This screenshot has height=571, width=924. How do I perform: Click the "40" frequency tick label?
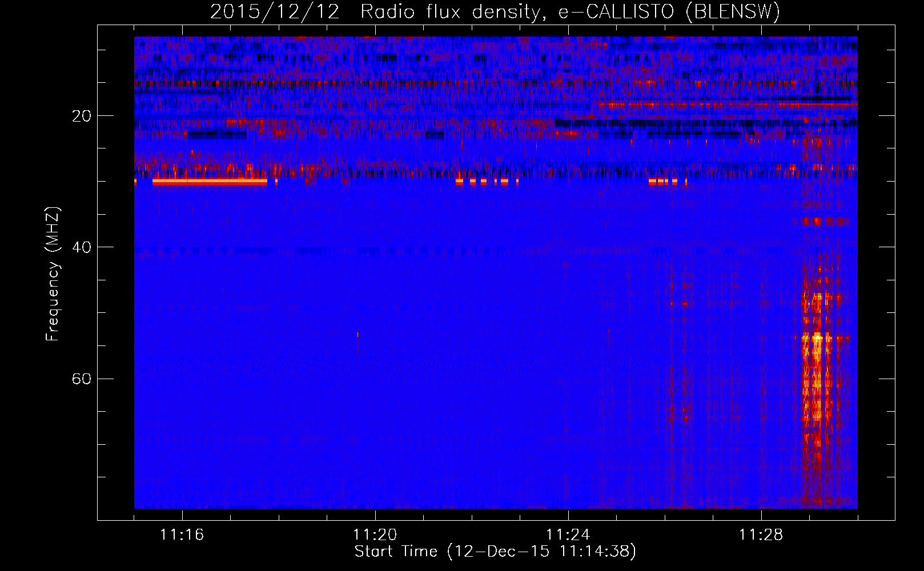[x=82, y=247]
